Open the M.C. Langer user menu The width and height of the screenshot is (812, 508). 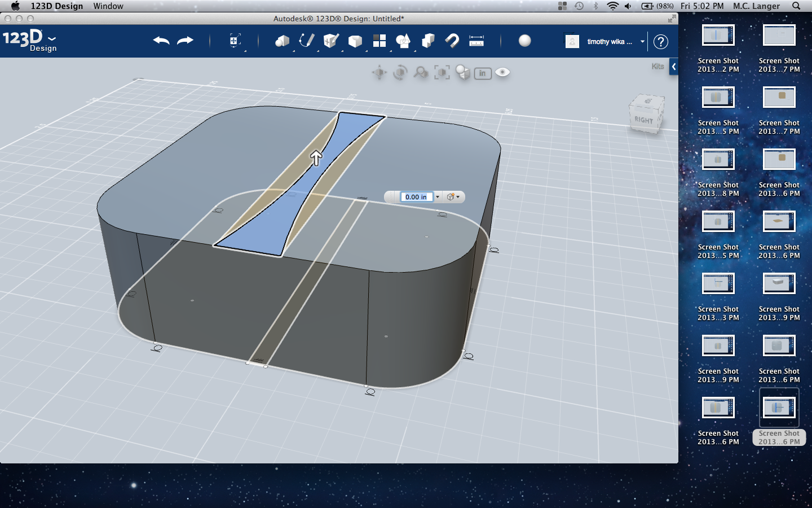pos(756,6)
